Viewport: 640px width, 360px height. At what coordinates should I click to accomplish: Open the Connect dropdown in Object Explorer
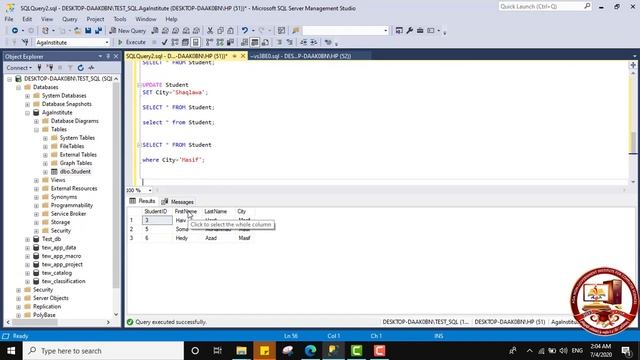[x=19, y=68]
